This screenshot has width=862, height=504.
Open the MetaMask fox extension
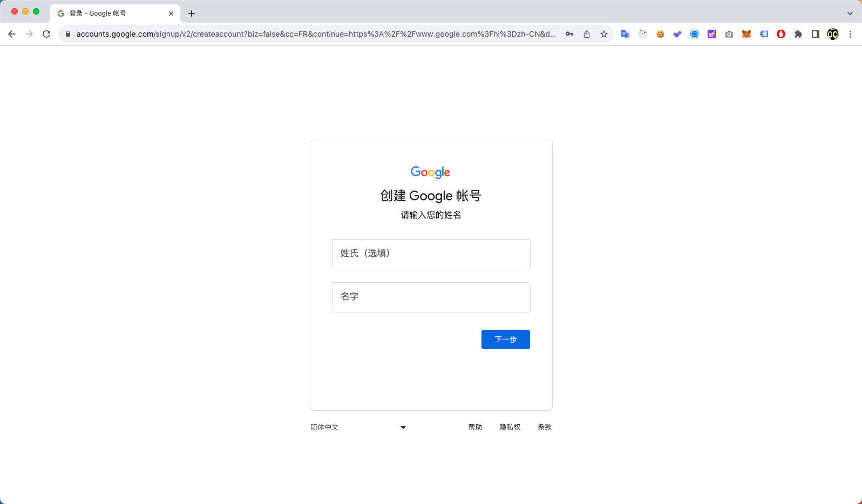[x=746, y=34]
